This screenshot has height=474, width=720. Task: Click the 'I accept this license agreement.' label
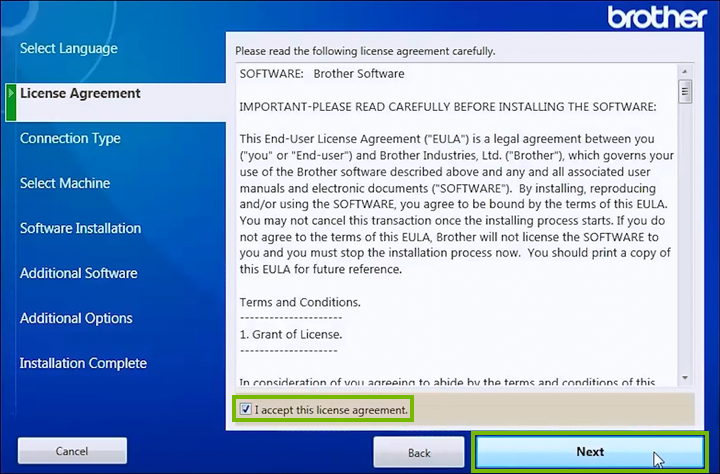pyautogui.click(x=331, y=410)
